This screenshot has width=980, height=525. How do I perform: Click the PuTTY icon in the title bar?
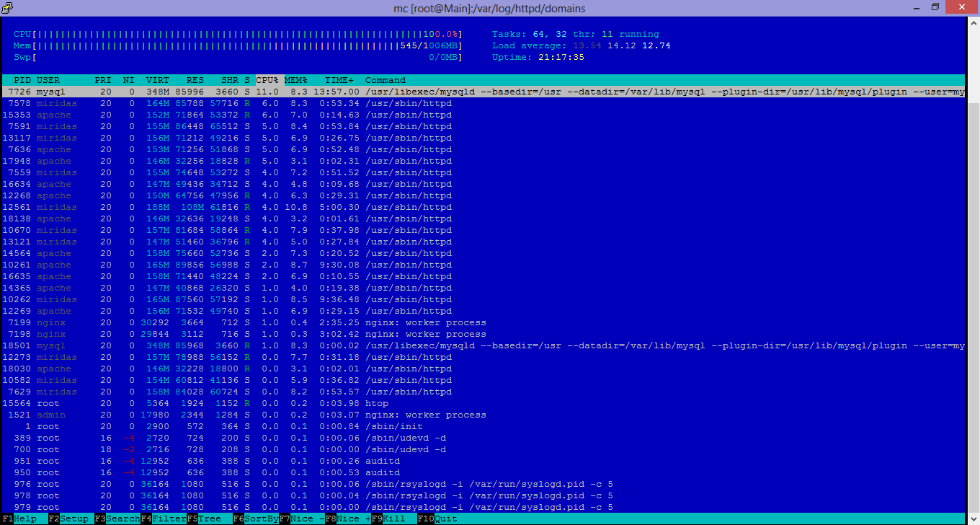pyautogui.click(x=9, y=7)
